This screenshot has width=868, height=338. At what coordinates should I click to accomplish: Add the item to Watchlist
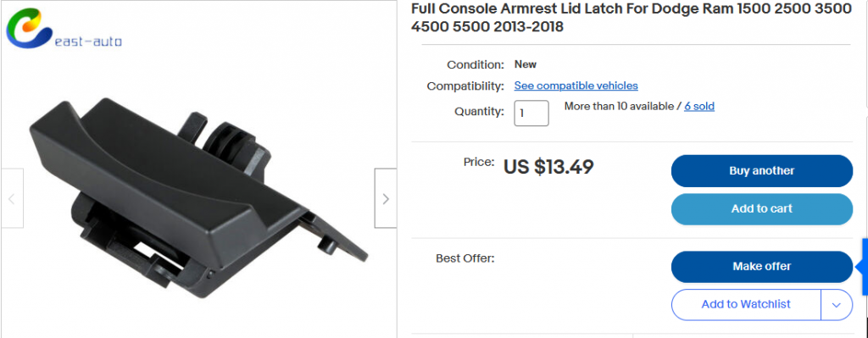746,305
